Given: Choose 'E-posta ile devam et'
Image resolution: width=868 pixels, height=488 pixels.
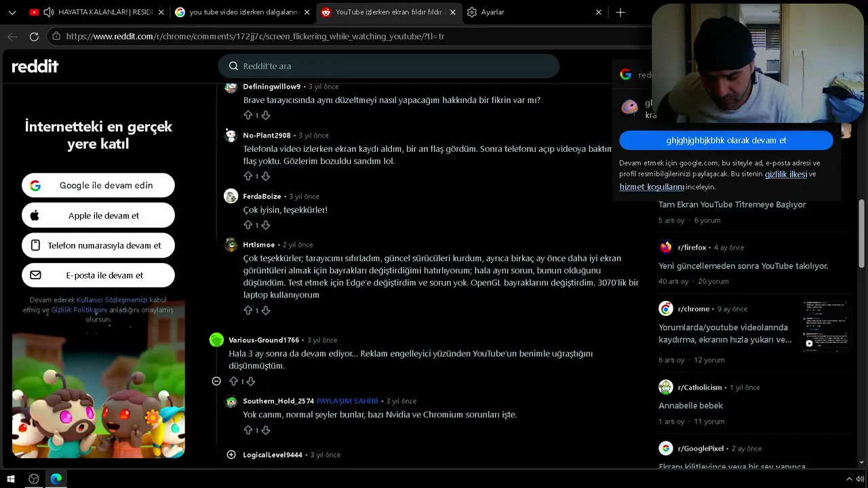Looking at the screenshot, I should 98,275.
